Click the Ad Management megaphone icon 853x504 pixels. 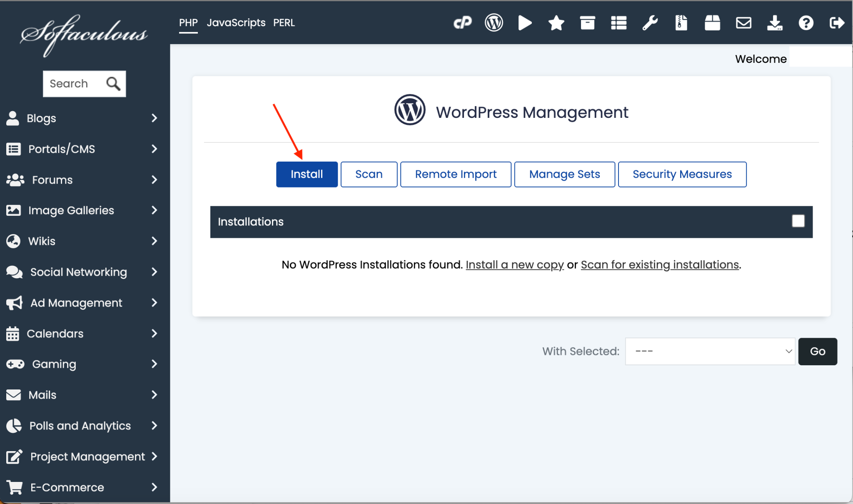point(15,303)
